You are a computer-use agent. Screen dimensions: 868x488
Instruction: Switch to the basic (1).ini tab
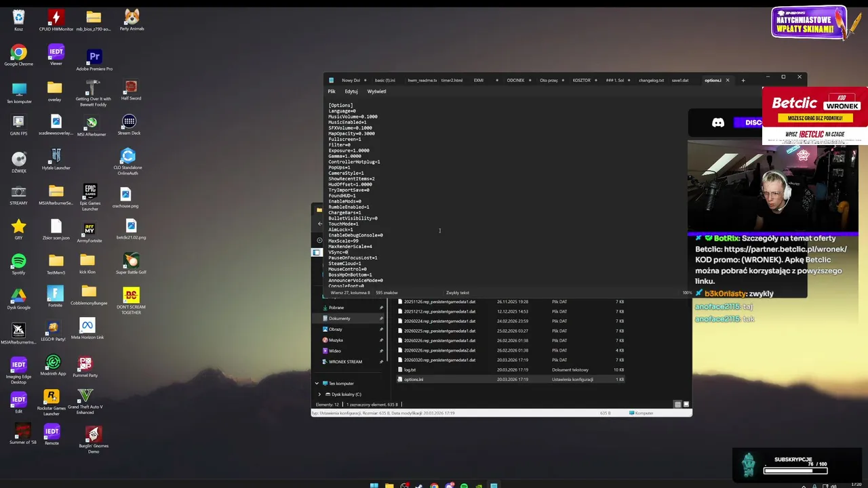tap(384, 80)
